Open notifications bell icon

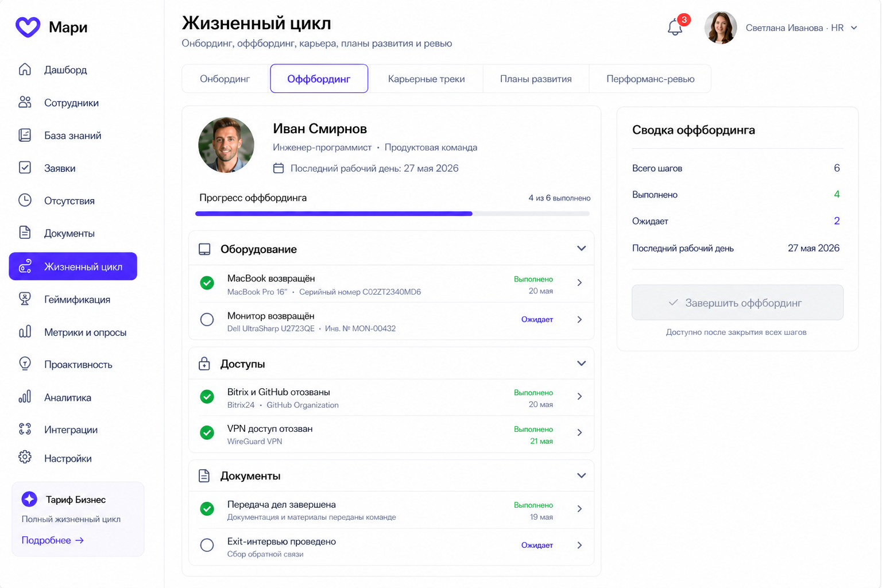click(x=675, y=27)
